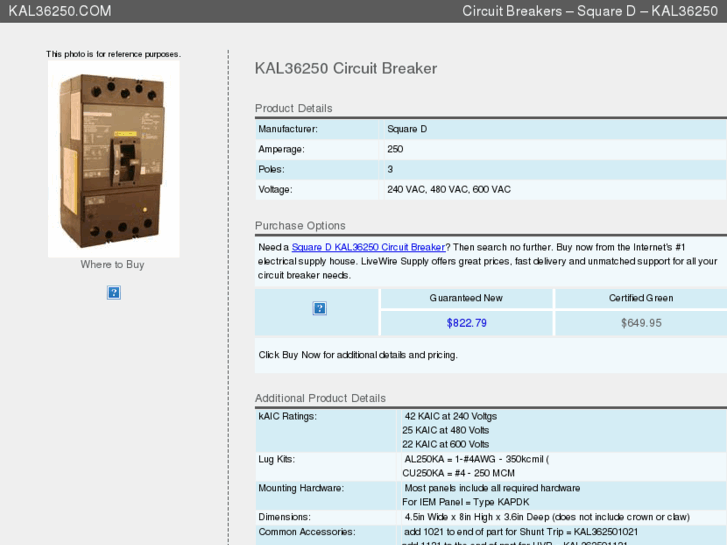Click the AL250KA lug kit line
The height and width of the screenshot is (545, 727).
click(x=477, y=459)
